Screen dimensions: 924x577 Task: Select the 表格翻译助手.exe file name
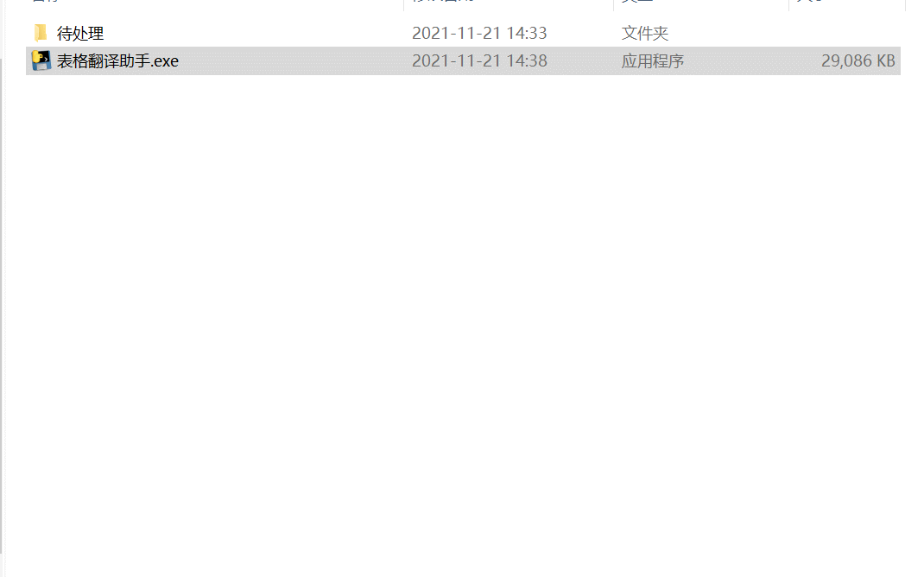[117, 60]
